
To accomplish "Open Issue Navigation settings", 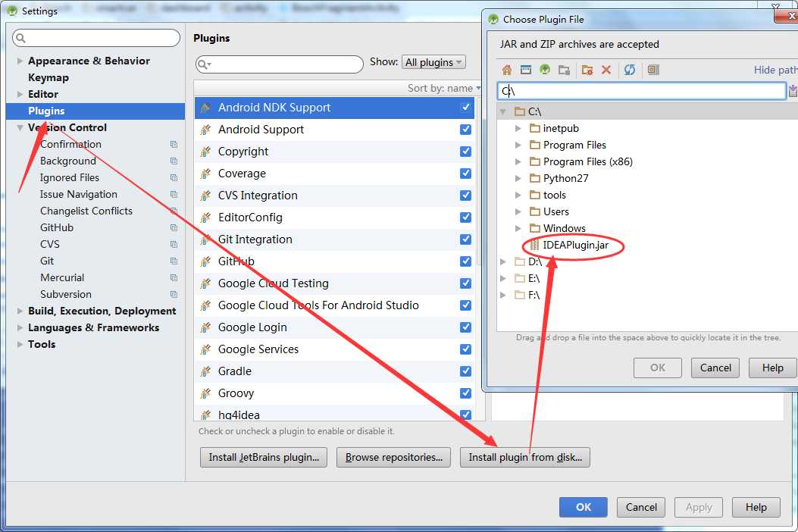I will [x=78, y=195].
